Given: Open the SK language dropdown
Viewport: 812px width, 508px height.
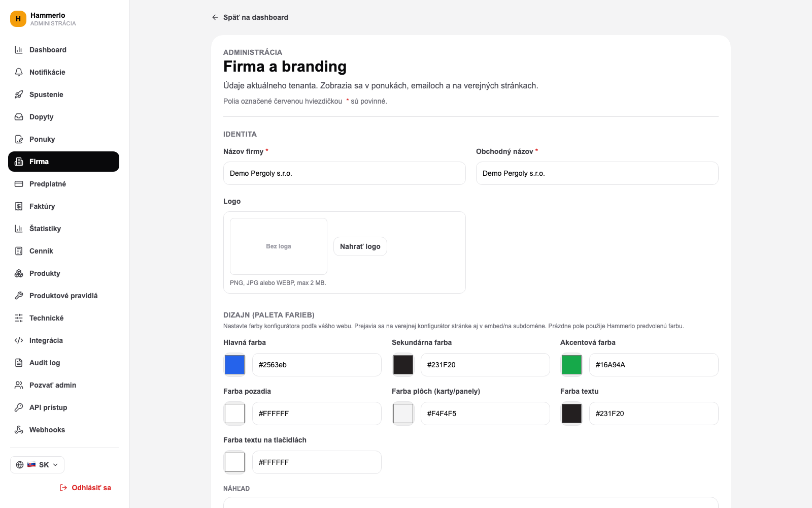Looking at the screenshot, I should (x=37, y=465).
